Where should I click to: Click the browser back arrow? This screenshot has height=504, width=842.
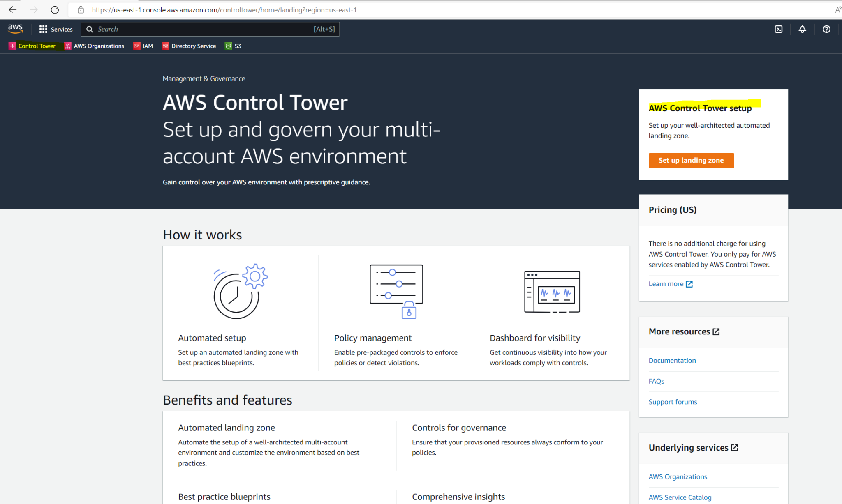[12, 9]
